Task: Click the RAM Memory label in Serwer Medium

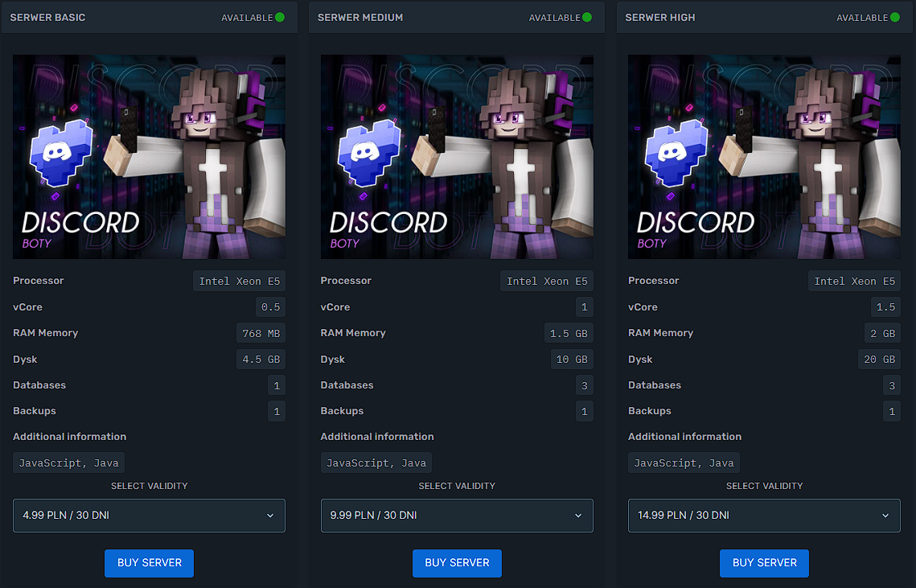Action: [353, 332]
